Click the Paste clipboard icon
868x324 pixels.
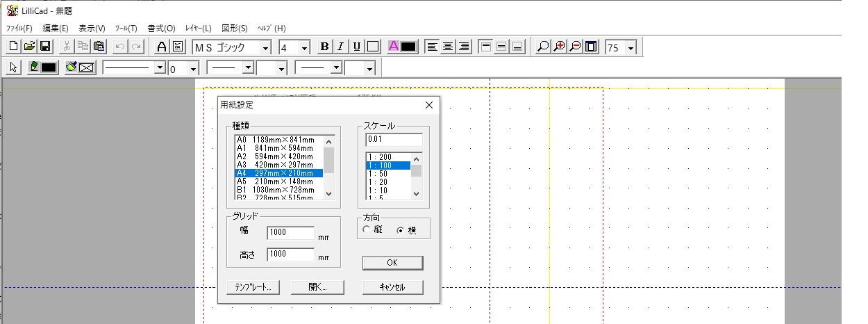(x=98, y=47)
